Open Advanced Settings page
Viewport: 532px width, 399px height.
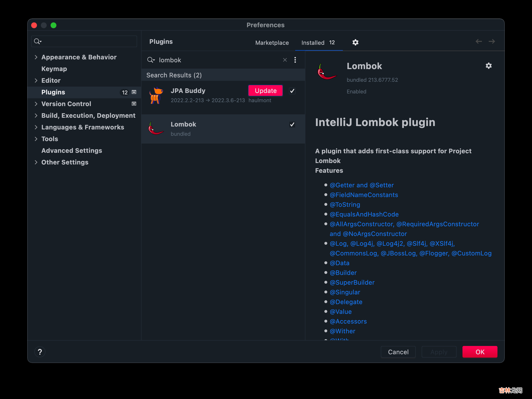pyautogui.click(x=71, y=151)
